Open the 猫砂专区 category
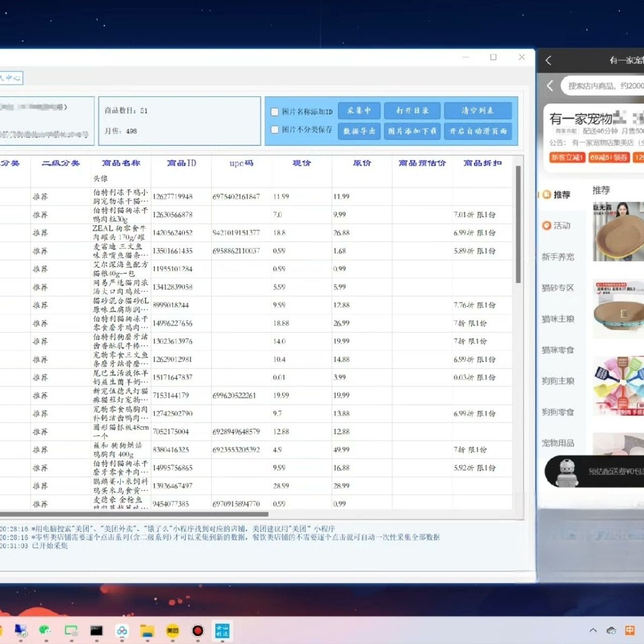 (558, 288)
